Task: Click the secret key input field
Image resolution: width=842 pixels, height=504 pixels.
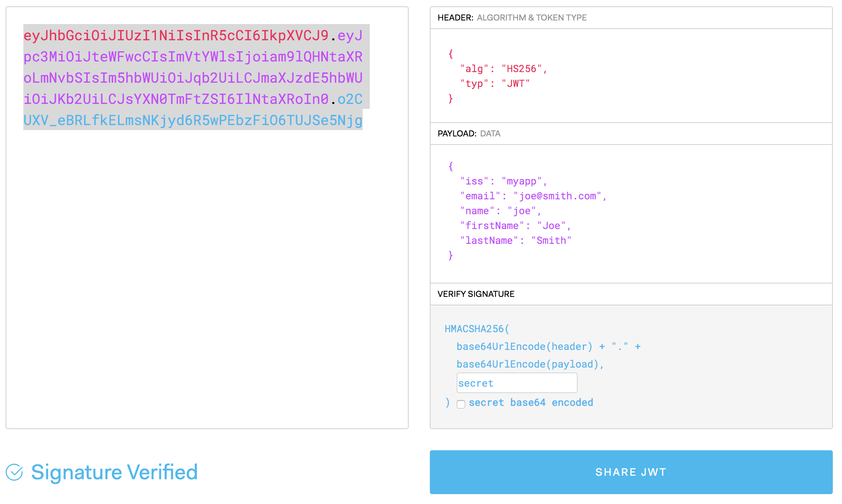Action: (x=517, y=383)
